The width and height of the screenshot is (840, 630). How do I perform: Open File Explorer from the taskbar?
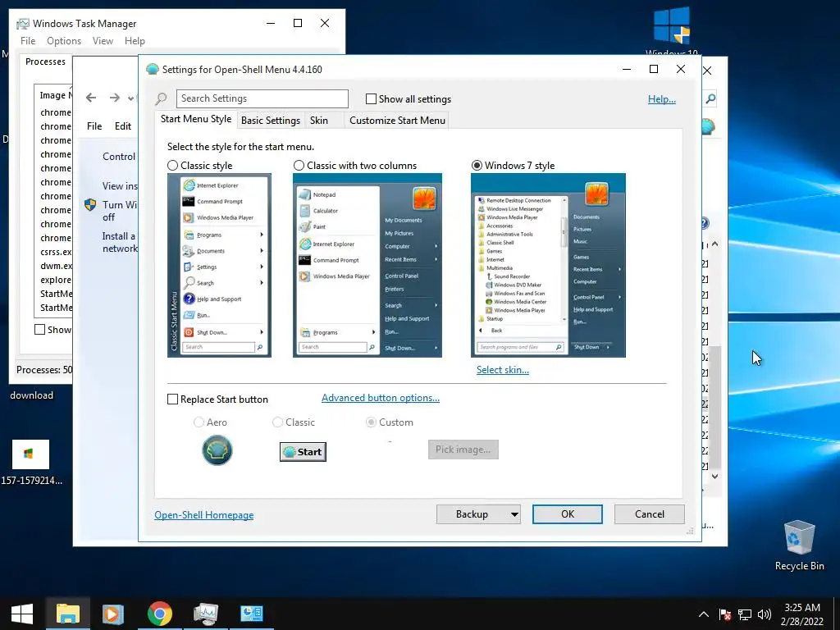[x=67, y=614]
